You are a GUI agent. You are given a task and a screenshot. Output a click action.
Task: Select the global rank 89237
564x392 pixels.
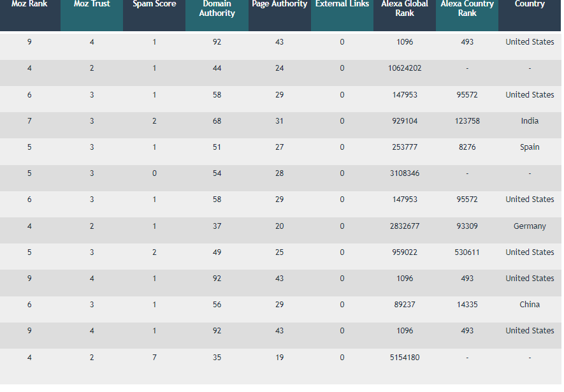tap(405, 305)
